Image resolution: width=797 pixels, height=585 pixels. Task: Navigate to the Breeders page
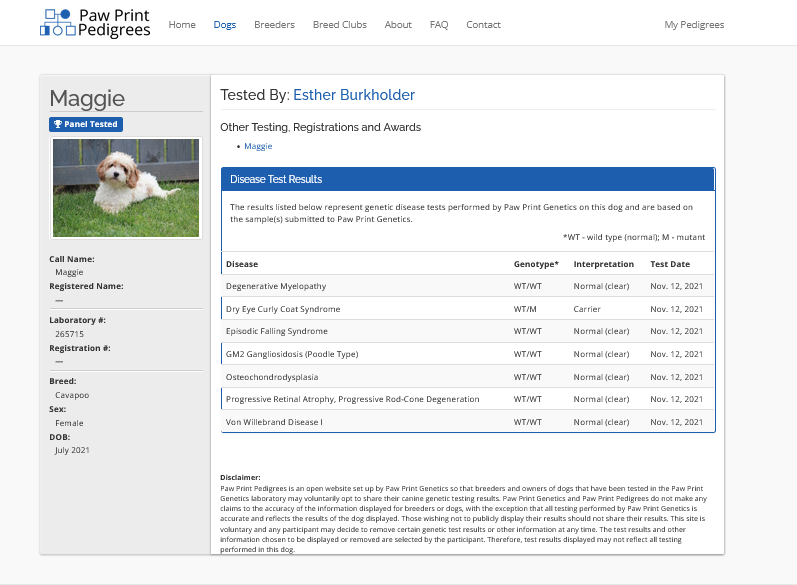274,25
